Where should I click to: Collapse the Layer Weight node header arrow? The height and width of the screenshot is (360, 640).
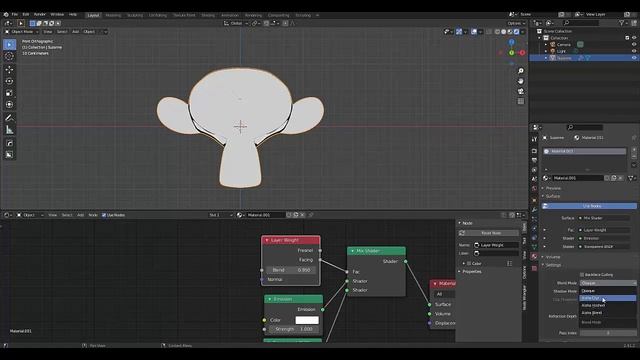click(x=267, y=240)
